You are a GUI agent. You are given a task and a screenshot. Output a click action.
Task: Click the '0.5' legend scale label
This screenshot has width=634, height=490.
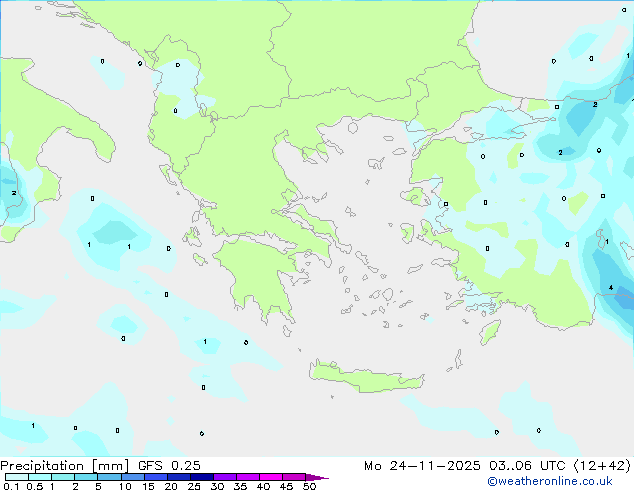35,486
